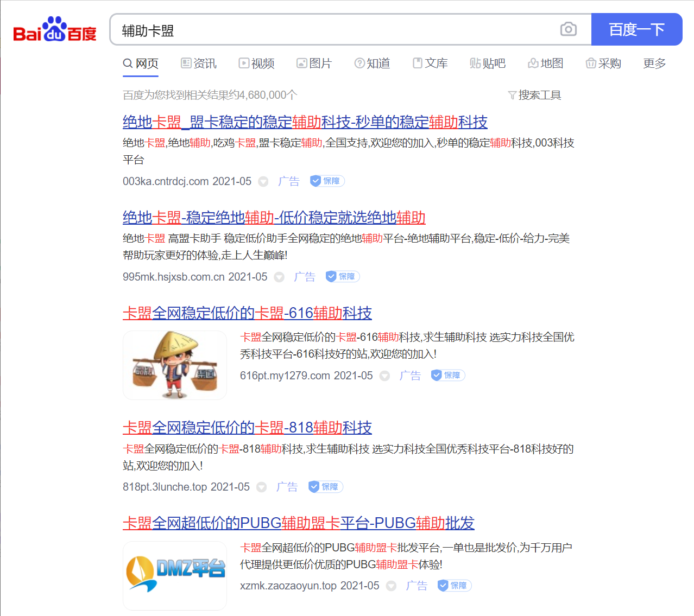Viewport: 694px width, 616px height.
Task: Click the DMZ平台 result thumbnail image
Action: [174, 576]
